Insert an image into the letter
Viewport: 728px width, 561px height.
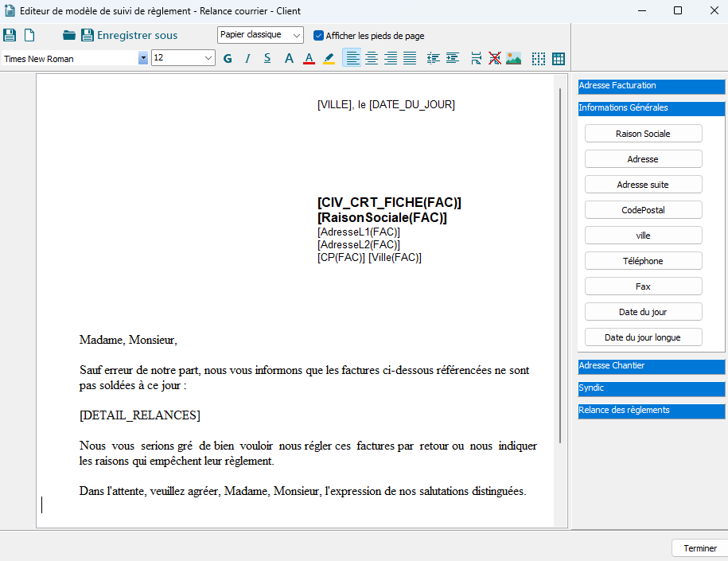[x=514, y=57]
